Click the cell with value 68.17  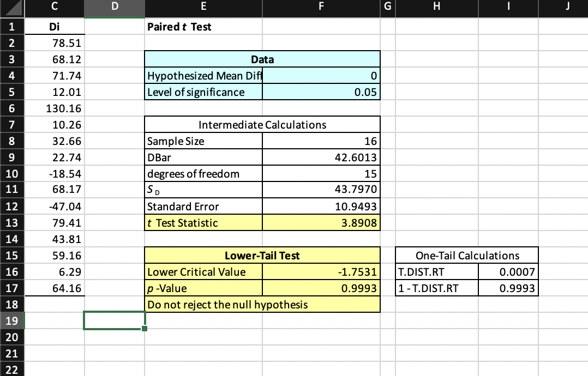coord(55,189)
